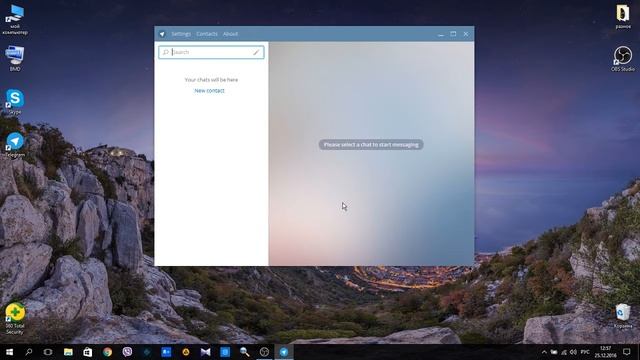Click the magnifying glass app icon on taskbar
Image resolution: width=640 pixels, height=360 pixels.
[244, 352]
